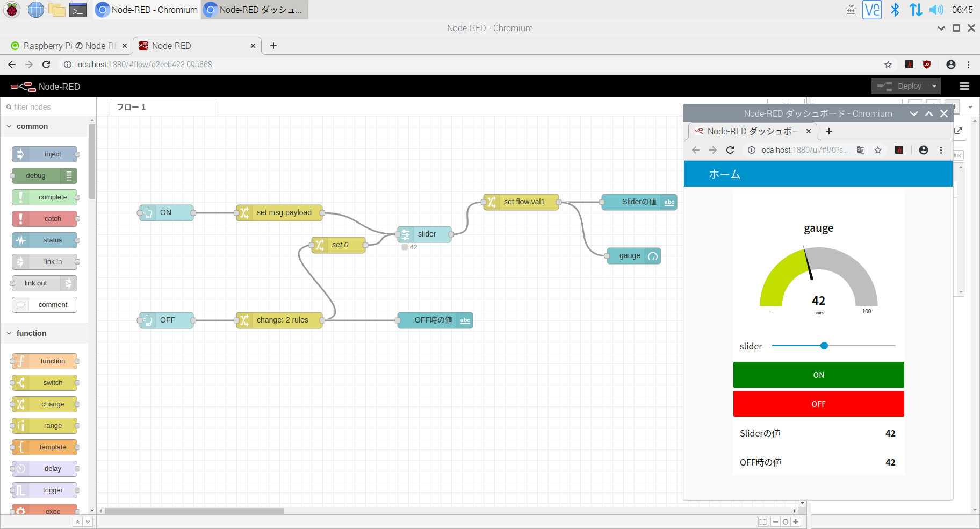Open the Chromium menu in the dashboard window
The height and width of the screenshot is (529, 980).
[941, 150]
